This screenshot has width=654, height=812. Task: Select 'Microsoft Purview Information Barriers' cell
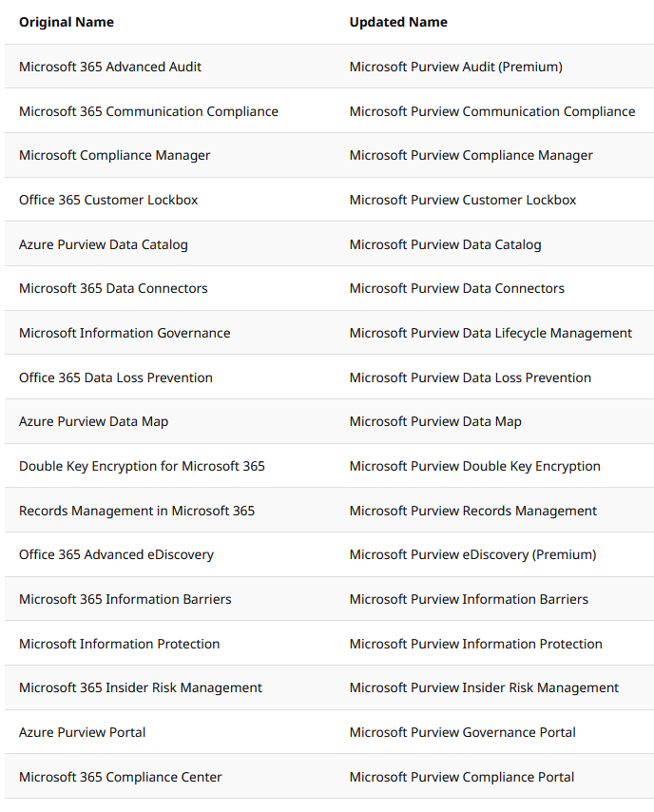click(469, 599)
